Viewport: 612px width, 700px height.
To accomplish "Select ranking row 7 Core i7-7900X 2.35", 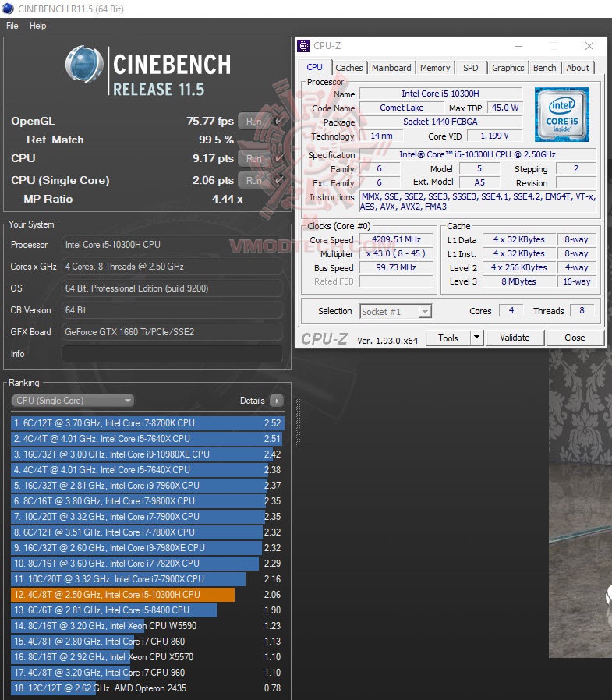I will point(147,517).
